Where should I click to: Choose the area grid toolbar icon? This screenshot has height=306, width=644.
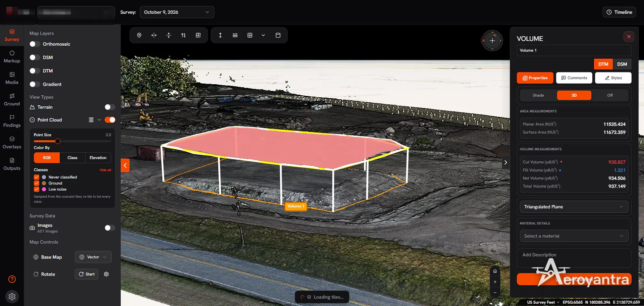tap(198, 35)
